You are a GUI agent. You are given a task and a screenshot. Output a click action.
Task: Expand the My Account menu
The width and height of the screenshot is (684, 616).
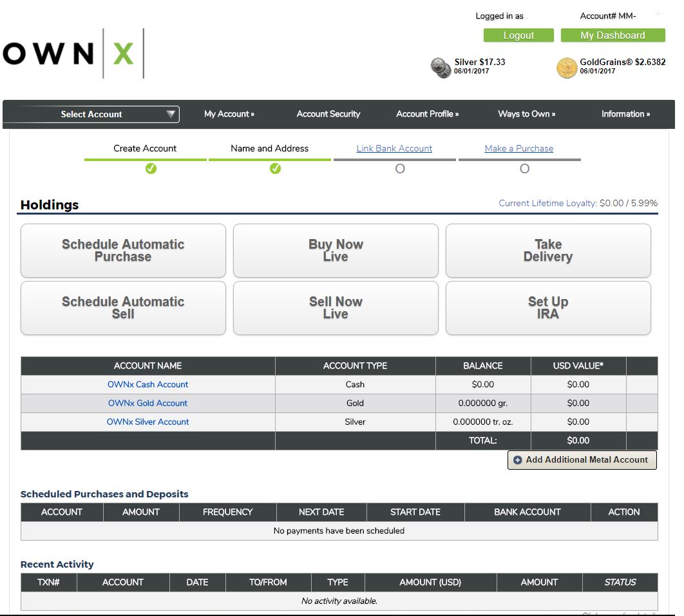tap(229, 114)
